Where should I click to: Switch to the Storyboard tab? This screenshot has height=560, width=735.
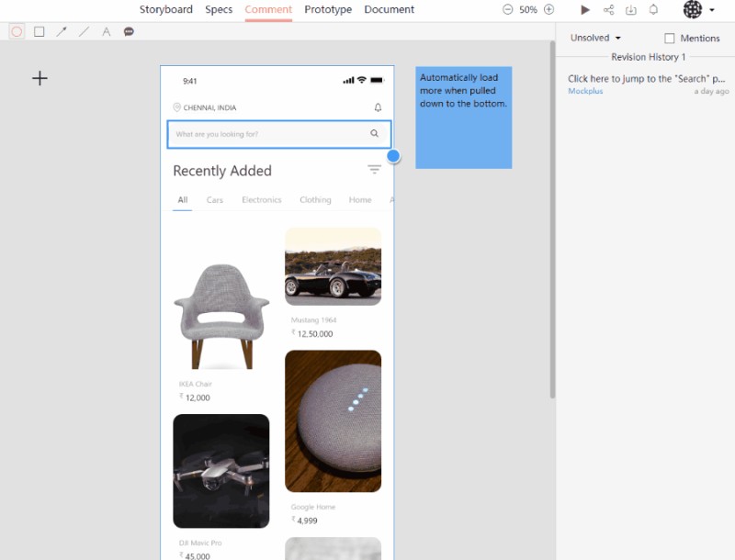[x=165, y=10]
